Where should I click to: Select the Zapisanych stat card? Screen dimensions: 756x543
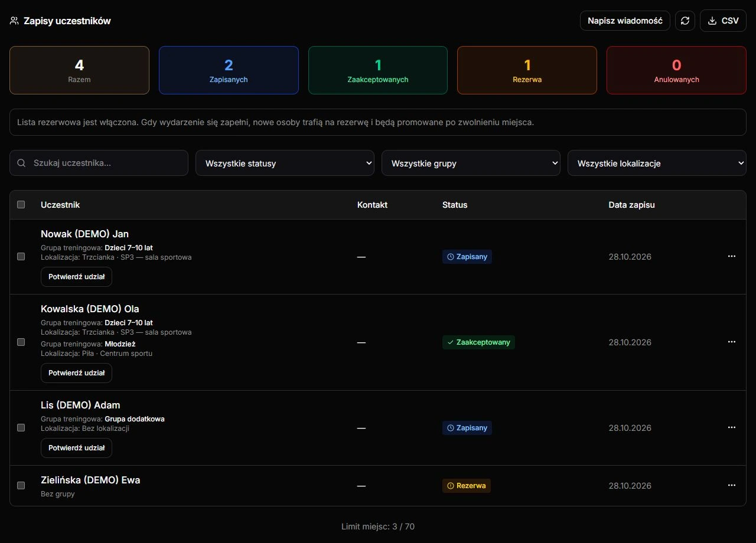(229, 70)
